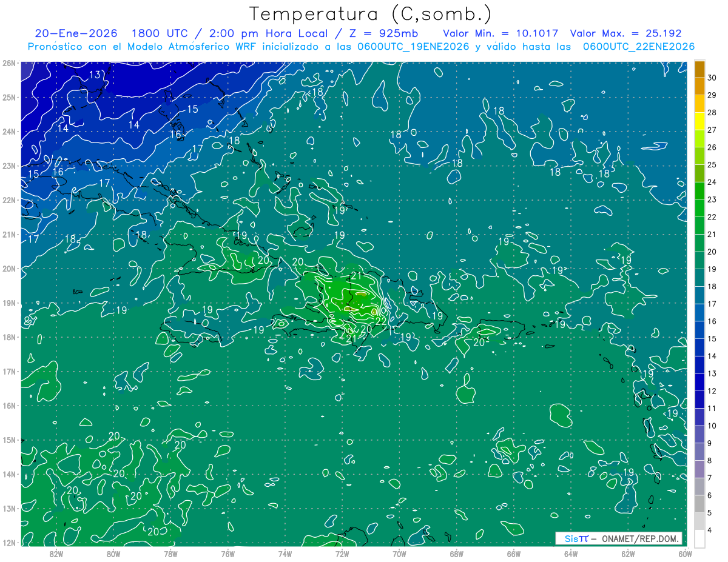Pick the orange colorbar segment between 29 and 30
Screen dimensions: 728x562
click(699, 86)
